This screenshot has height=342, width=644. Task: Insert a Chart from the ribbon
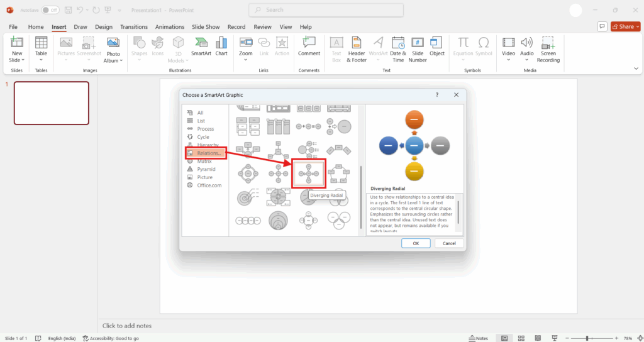[x=221, y=47]
